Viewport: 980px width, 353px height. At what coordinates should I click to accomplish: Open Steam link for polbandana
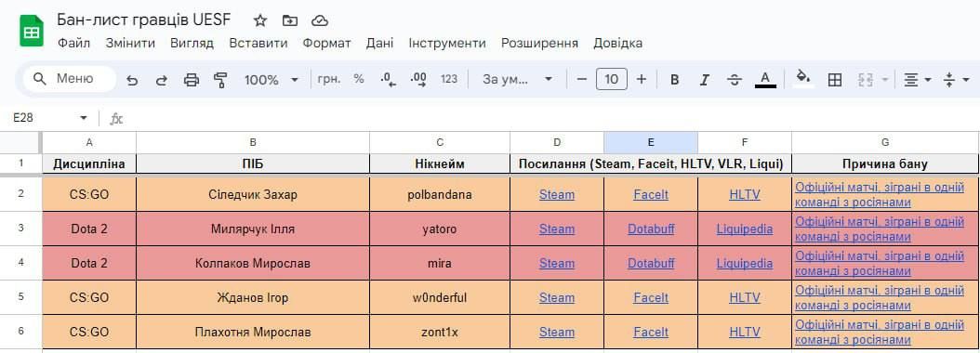pyautogui.click(x=556, y=195)
